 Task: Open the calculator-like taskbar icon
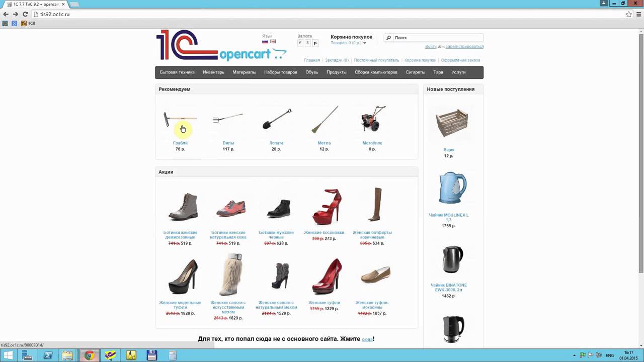tap(173, 355)
